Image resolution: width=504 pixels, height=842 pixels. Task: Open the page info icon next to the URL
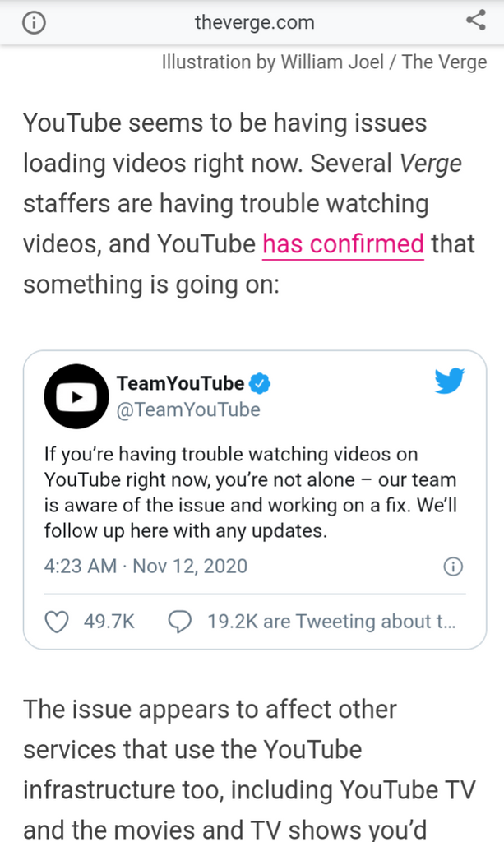click(34, 22)
